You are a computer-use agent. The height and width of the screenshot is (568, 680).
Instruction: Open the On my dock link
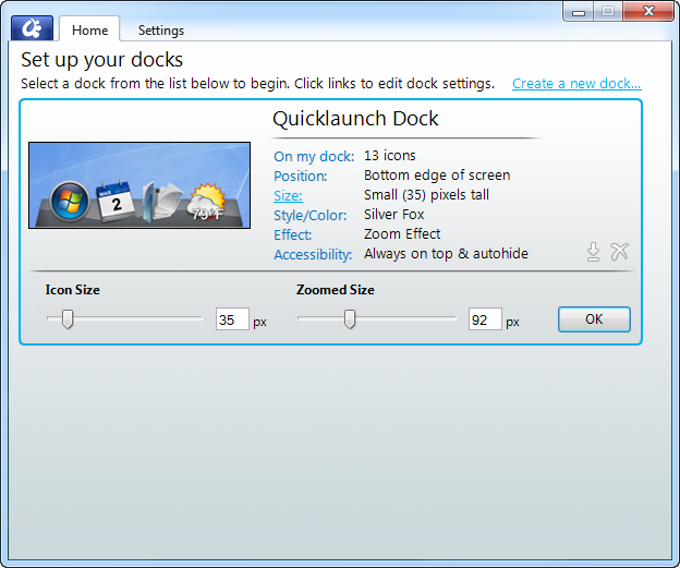pyautogui.click(x=314, y=156)
